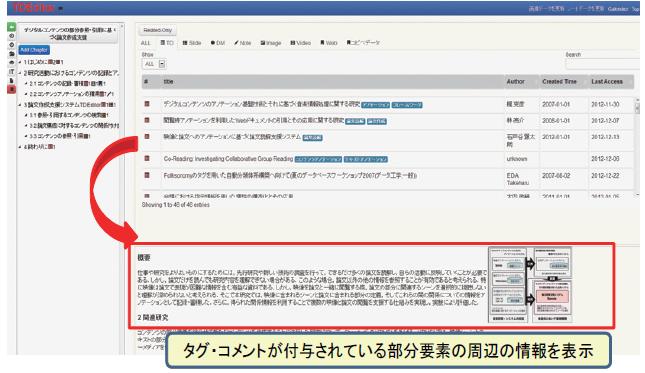Image resolution: width=645 pixels, height=373 pixels.
Task: Switch to the DM tab
Action: coord(218,43)
